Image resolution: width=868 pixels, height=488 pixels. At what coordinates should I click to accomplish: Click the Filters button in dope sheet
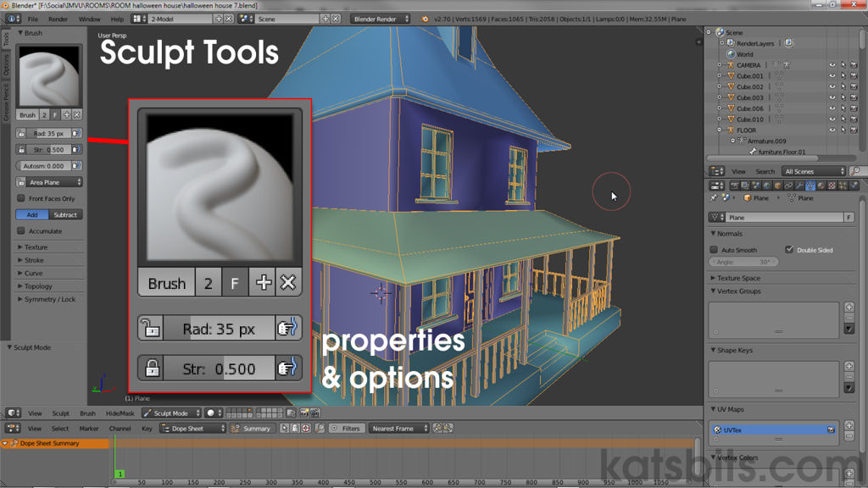pos(346,428)
